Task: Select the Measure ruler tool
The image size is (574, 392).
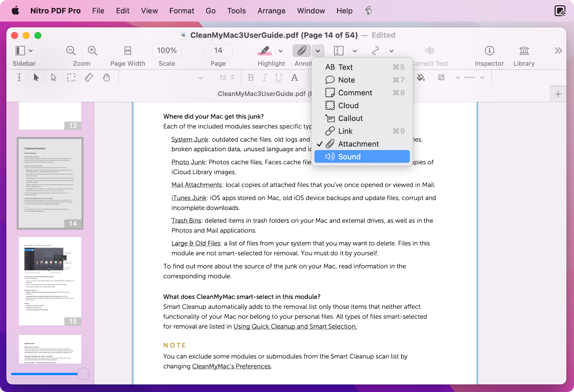Action: (89, 77)
